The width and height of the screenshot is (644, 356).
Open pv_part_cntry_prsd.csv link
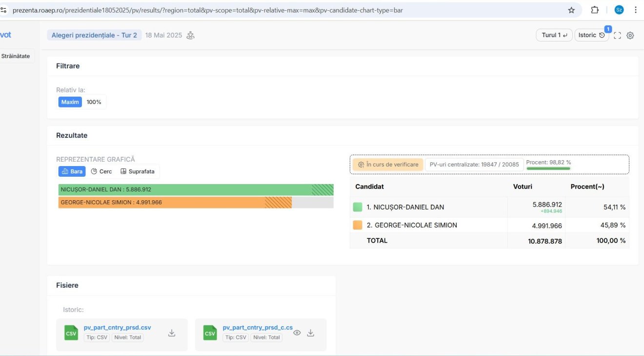point(118,328)
